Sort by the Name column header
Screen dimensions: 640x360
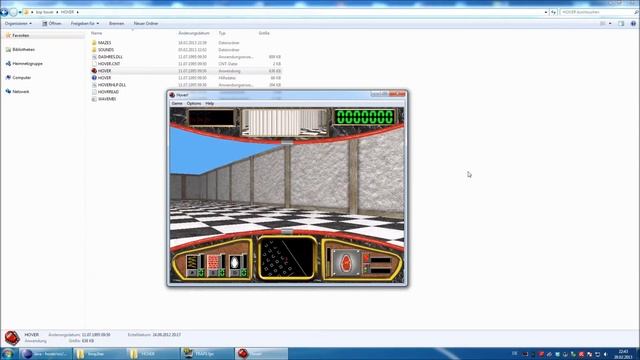click(x=97, y=33)
